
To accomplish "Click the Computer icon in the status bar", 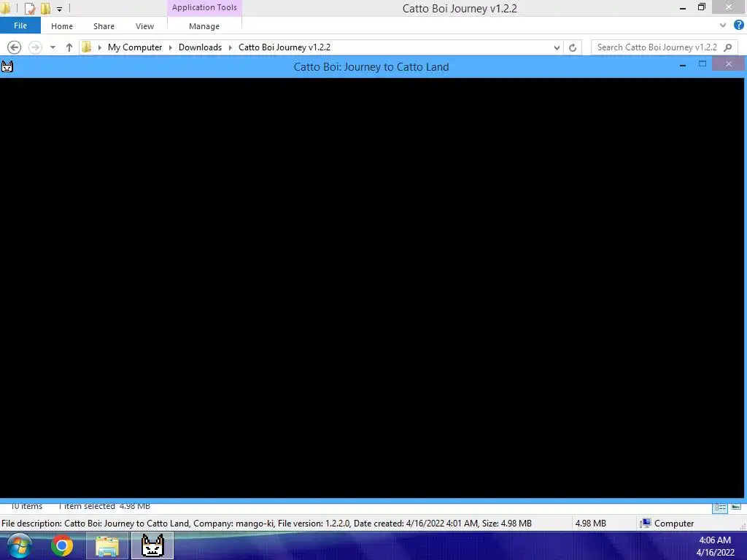I will click(646, 524).
